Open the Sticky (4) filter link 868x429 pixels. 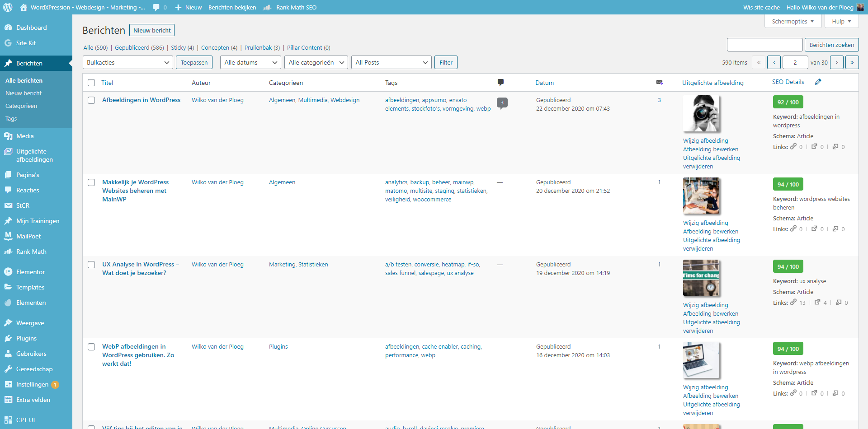(x=182, y=47)
